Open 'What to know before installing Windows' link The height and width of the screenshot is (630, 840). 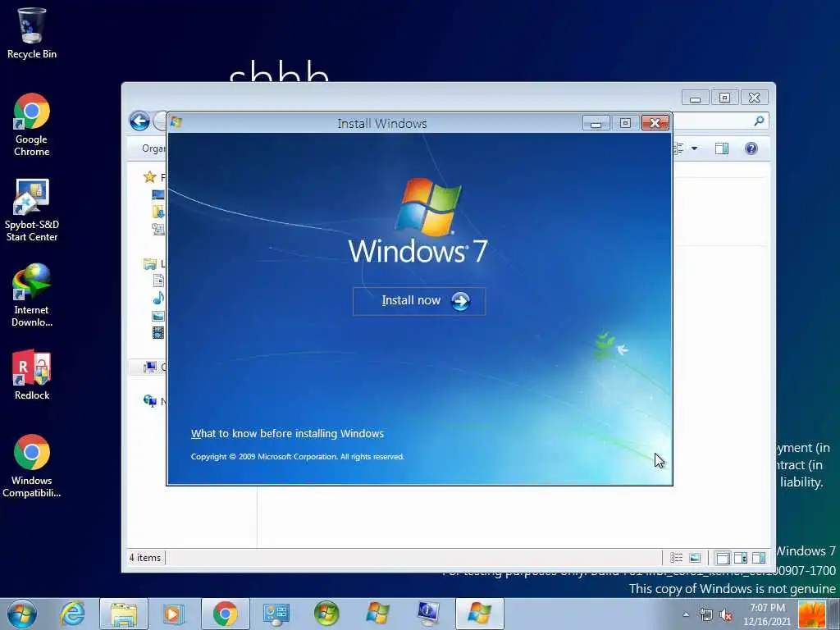(x=287, y=433)
